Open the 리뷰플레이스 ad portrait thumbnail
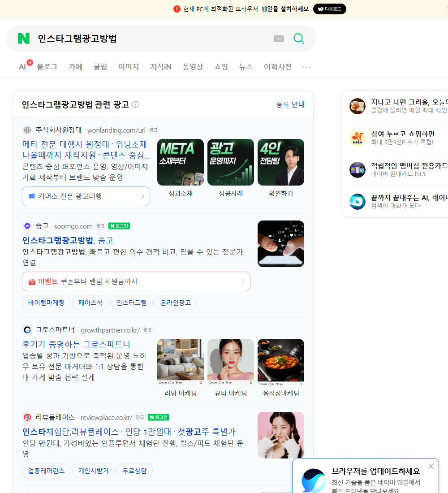The image size is (448, 493). (281, 435)
